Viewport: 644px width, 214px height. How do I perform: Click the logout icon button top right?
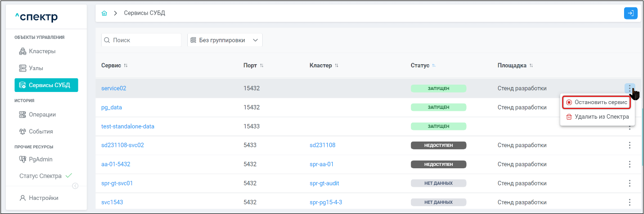point(630,13)
